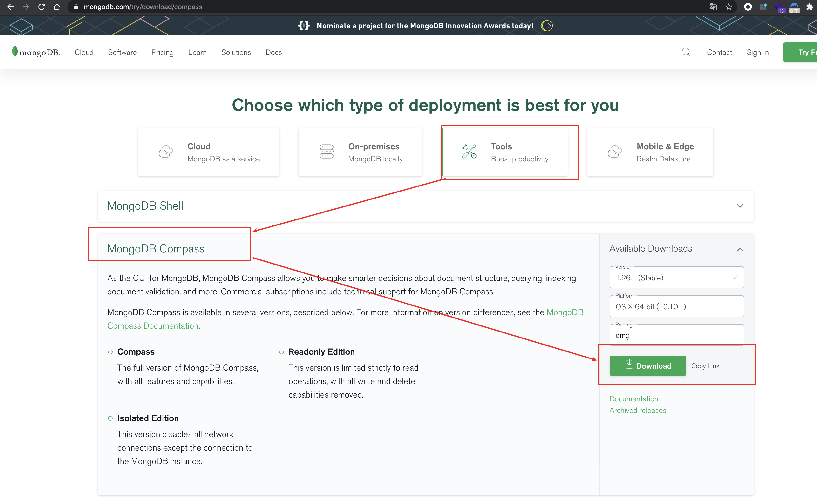Select the Tools deployment card
The height and width of the screenshot is (504, 817).
click(505, 152)
